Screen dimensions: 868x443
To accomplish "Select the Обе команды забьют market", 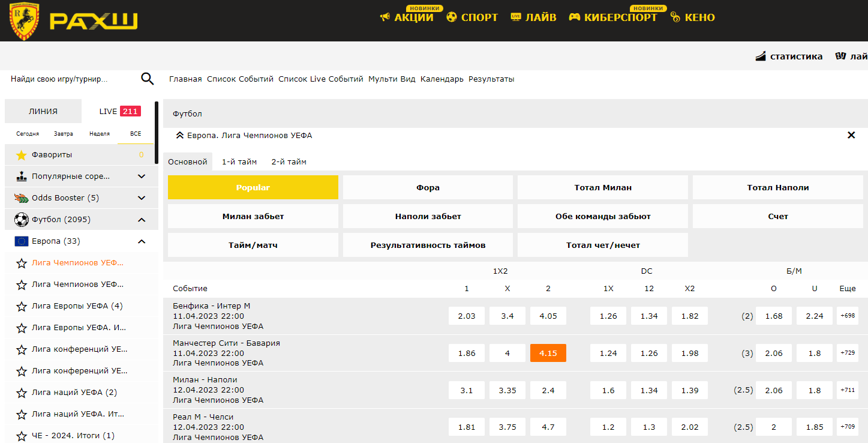I will pyautogui.click(x=603, y=216).
